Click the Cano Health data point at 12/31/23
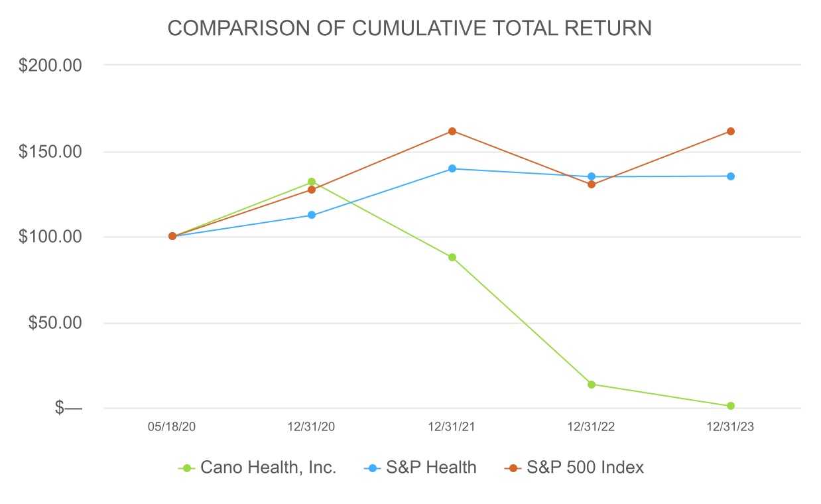The height and width of the screenshot is (504, 821). [x=731, y=406]
